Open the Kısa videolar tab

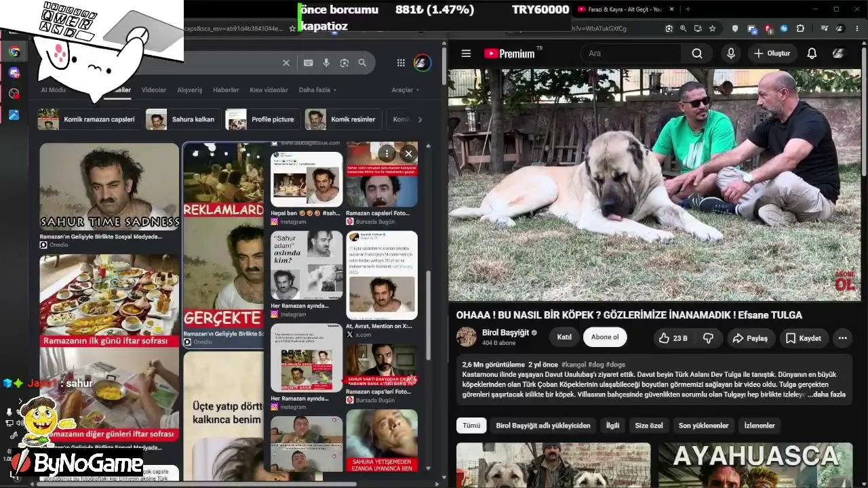269,90
